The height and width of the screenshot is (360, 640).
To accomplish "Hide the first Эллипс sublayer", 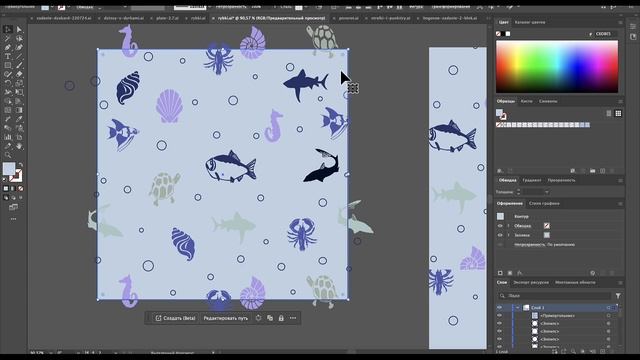I will click(499, 323).
